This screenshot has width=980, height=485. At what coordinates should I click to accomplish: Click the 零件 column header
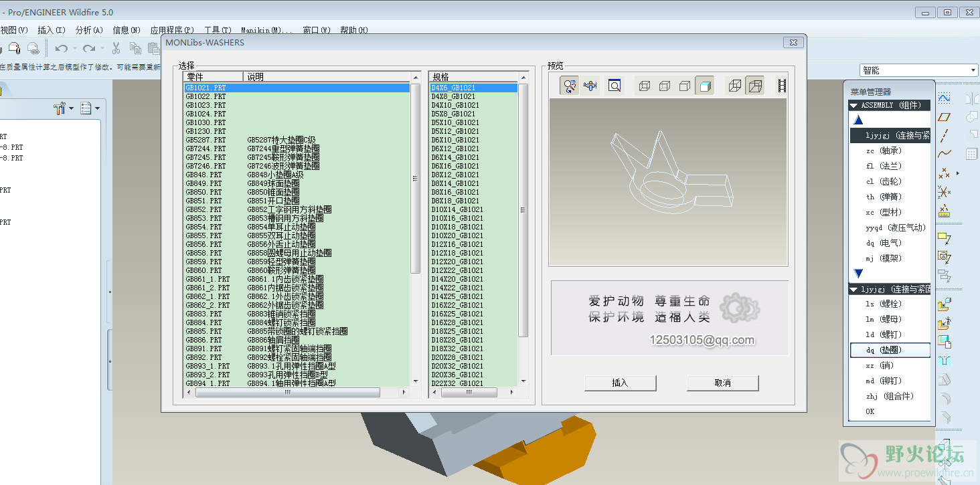pyautogui.click(x=212, y=77)
